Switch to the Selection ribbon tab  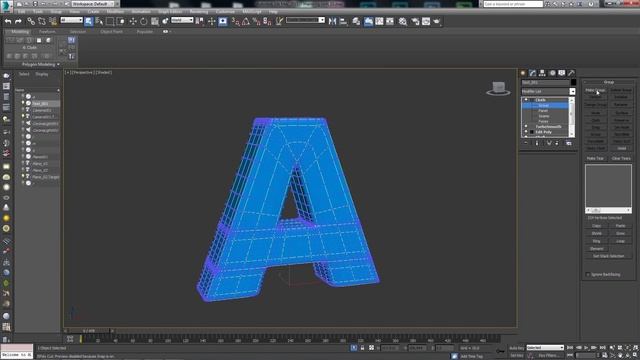78,31
